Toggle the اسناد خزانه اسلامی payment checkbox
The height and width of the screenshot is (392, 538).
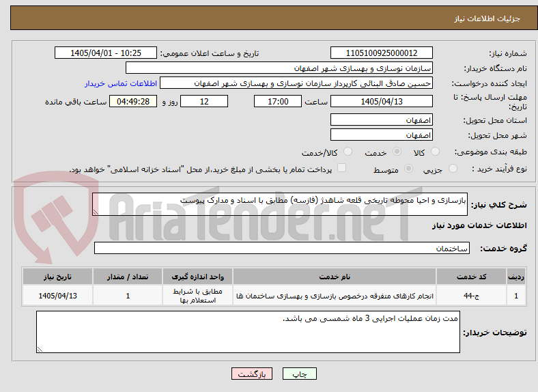pos(342,168)
